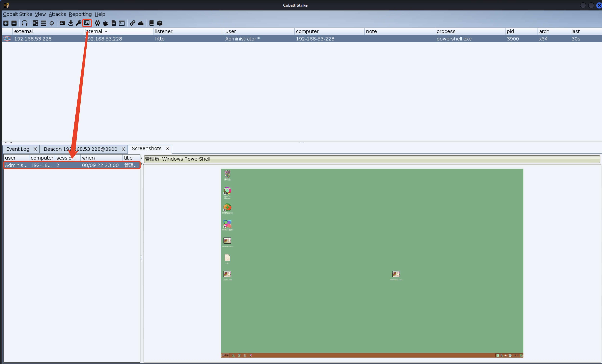
Task: Create a new team server connection
Action: click(6, 23)
